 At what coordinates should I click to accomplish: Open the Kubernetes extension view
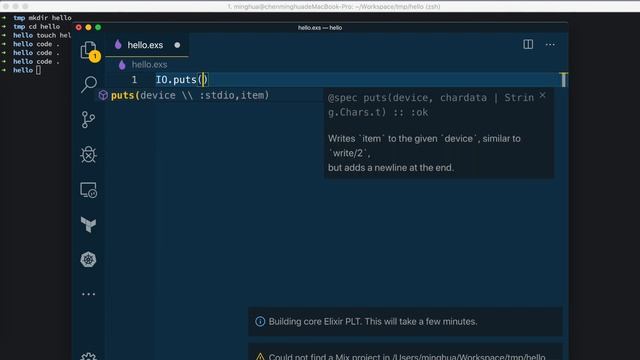(x=88, y=260)
